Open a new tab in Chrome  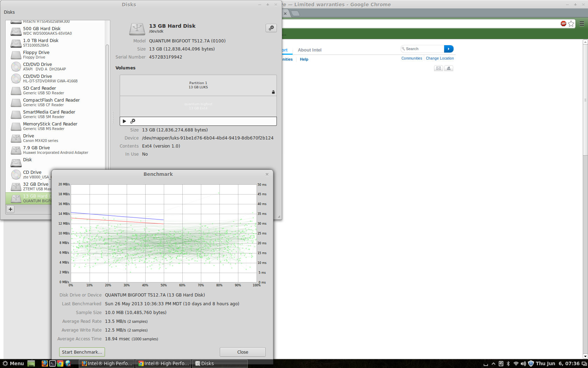[x=296, y=13]
